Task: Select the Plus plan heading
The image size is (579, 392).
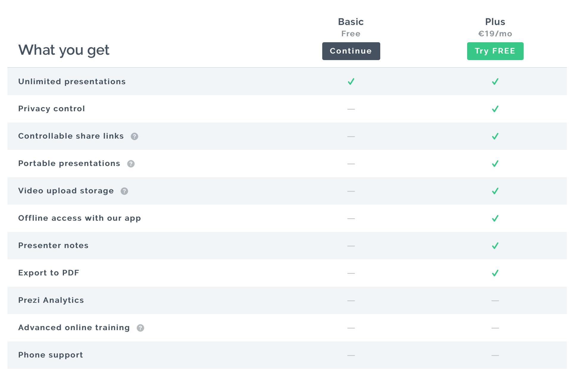Action: click(495, 22)
